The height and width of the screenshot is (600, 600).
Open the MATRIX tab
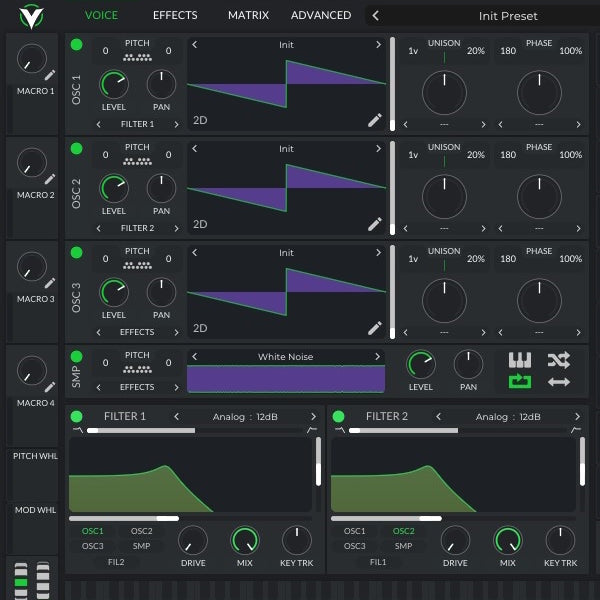[x=248, y=15]
